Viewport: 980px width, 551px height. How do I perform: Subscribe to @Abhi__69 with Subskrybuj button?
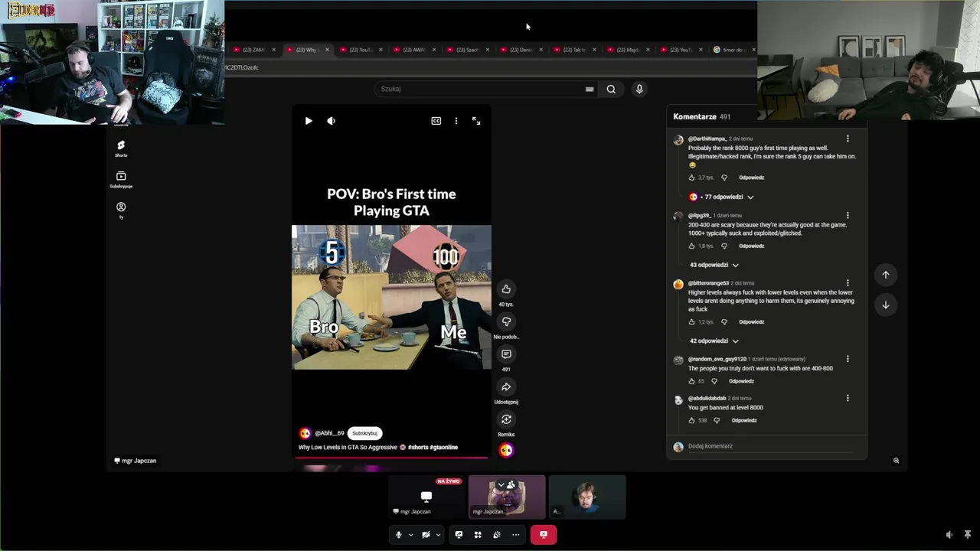coord(364,433)
